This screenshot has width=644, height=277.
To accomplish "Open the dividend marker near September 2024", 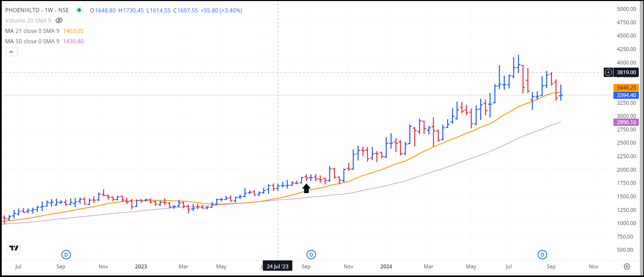I will [x=542, y=255].
